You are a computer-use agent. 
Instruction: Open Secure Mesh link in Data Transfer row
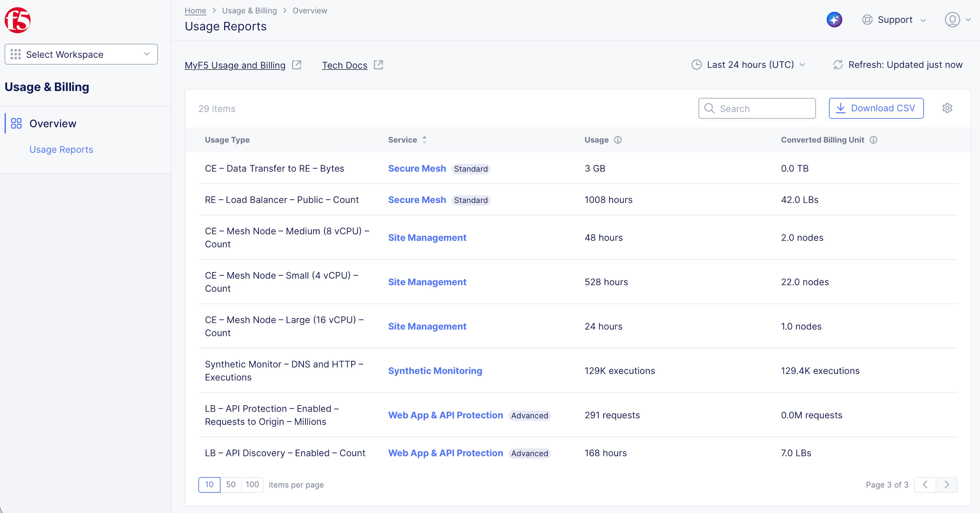[417, 169]
